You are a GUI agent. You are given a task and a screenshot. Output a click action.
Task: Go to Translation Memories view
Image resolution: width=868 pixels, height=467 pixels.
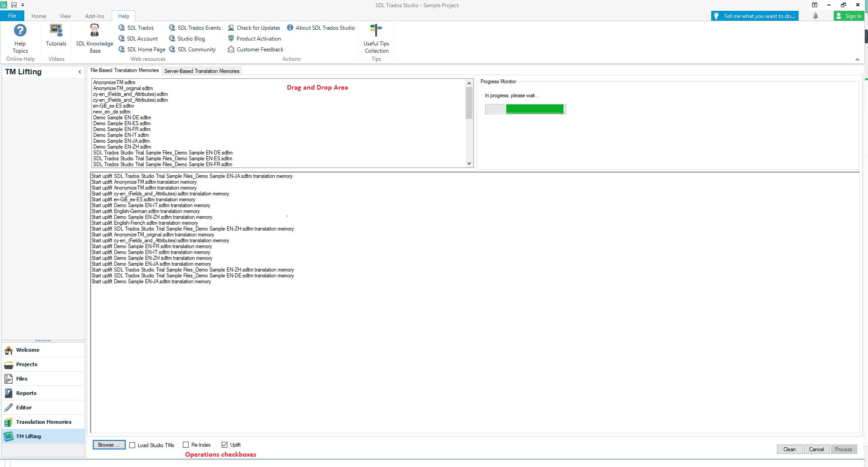[43, 422]
